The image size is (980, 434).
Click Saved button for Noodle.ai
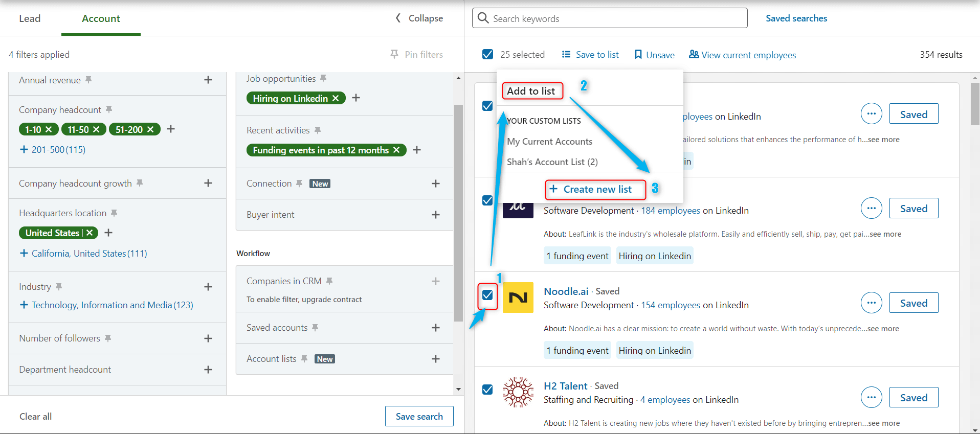(x=914, y=303)
